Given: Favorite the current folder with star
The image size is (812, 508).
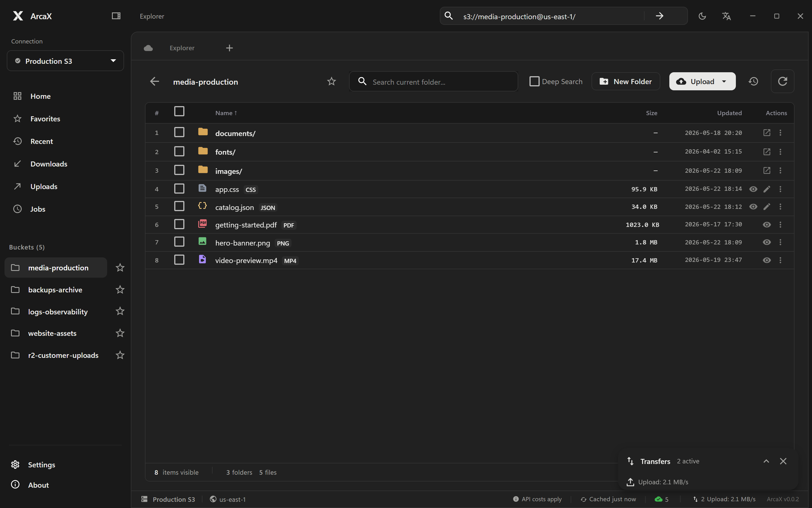Looking at the screenshot, I should pyautogui.click(x=332, y=81).
